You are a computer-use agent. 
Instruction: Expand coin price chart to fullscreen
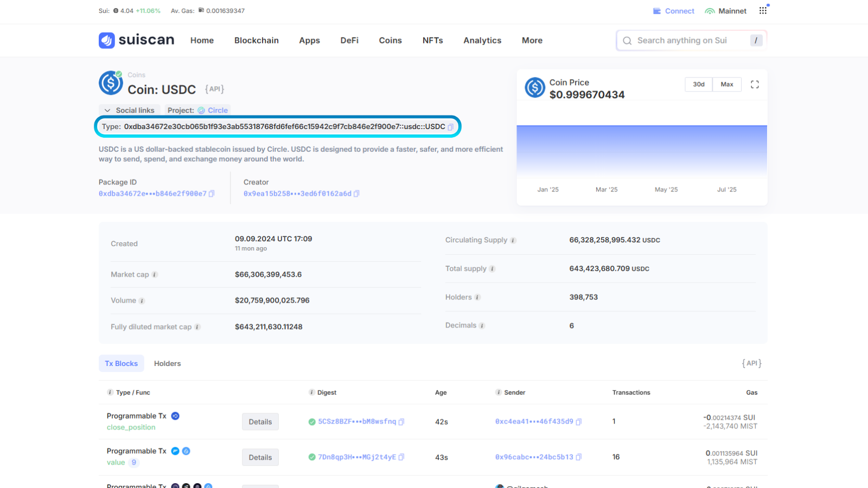(x=755, y=85)
